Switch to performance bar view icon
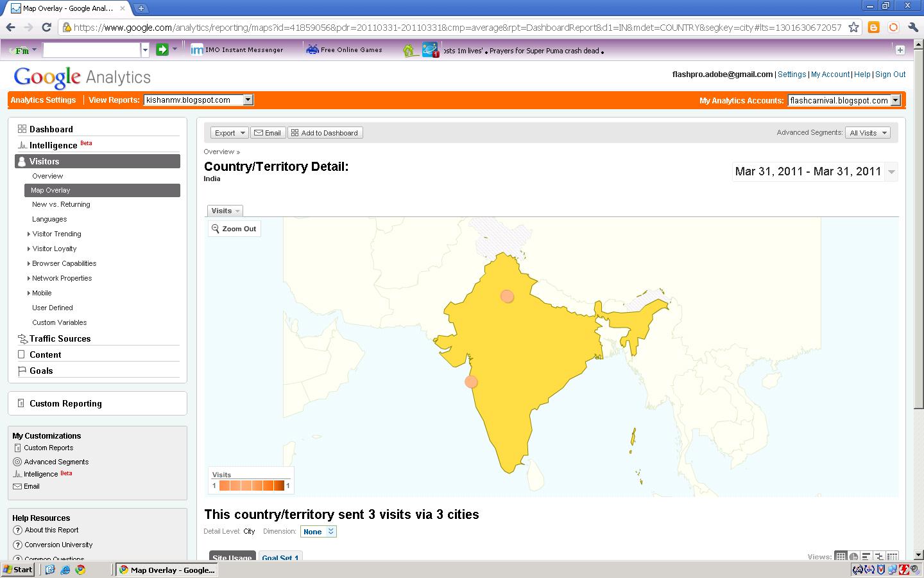Viewport: 924px width, 578px height. [866, 556]
